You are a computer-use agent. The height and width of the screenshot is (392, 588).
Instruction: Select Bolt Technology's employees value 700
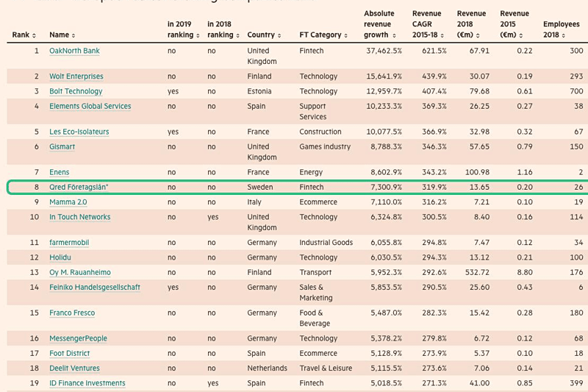point(576,91)
